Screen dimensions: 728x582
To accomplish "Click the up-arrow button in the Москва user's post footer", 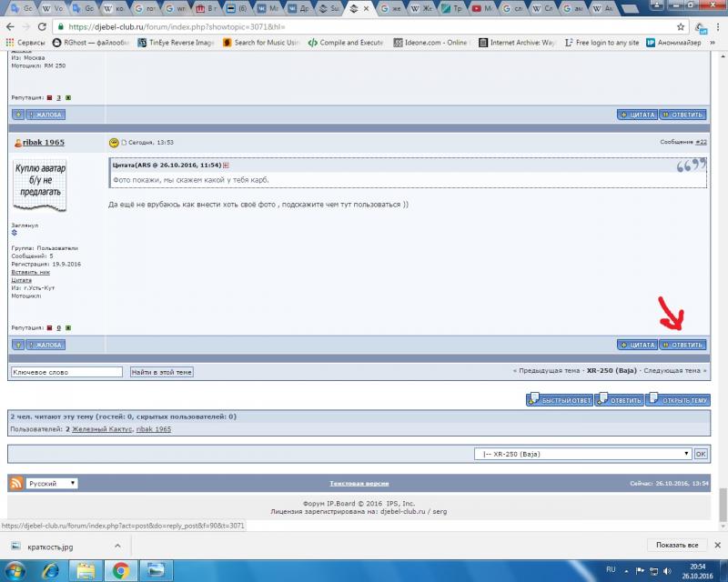I will pyautogui.click(x=17, y=115).
